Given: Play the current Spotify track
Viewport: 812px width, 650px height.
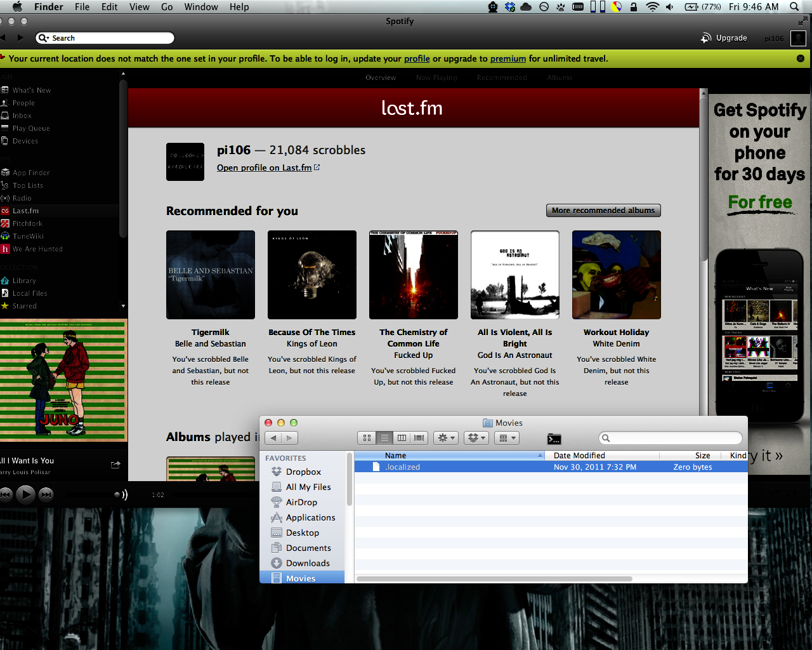Looking at the screenshot, I should click(x=25, y=494).
